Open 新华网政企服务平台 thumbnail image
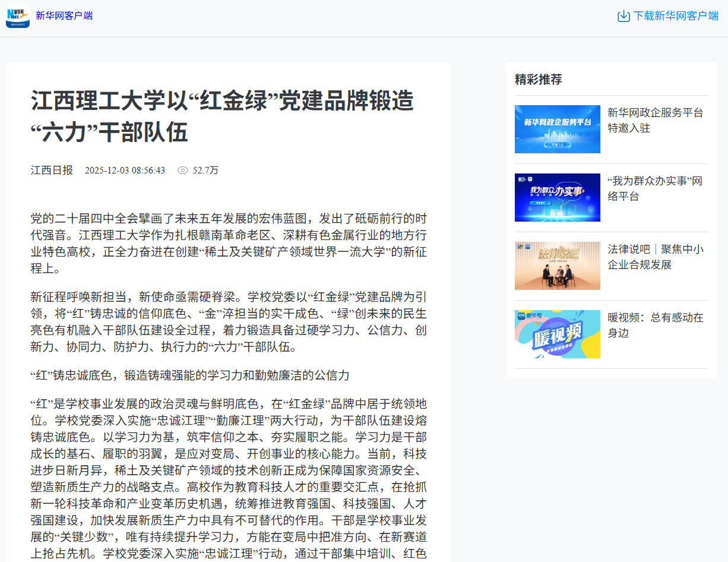728x562 pixels. [557, 129]
